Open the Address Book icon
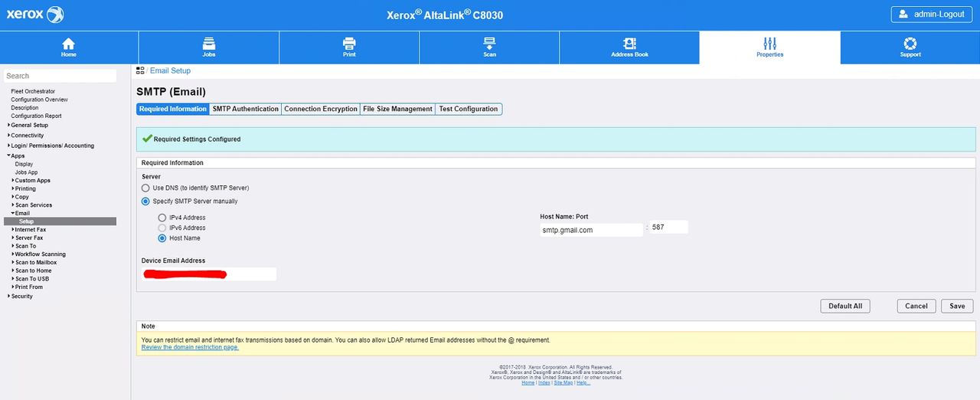 pos(629,44)
